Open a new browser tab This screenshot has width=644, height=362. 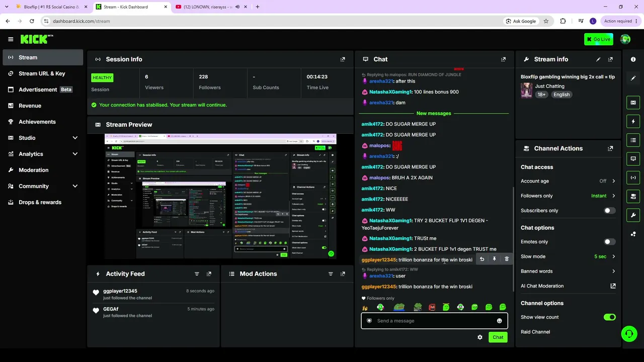pyautogui.click(x=258, y=7)
